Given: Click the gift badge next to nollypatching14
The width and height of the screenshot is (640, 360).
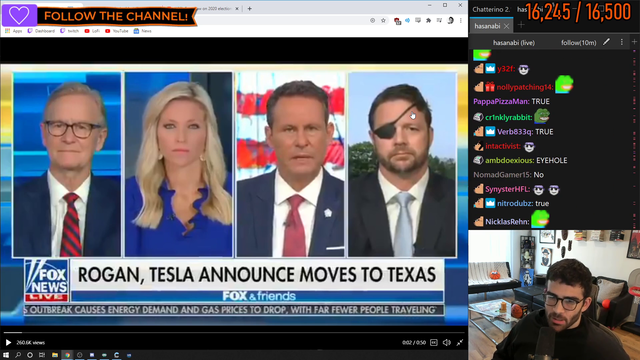Looking at the screenshot, I should pos(490,87).
